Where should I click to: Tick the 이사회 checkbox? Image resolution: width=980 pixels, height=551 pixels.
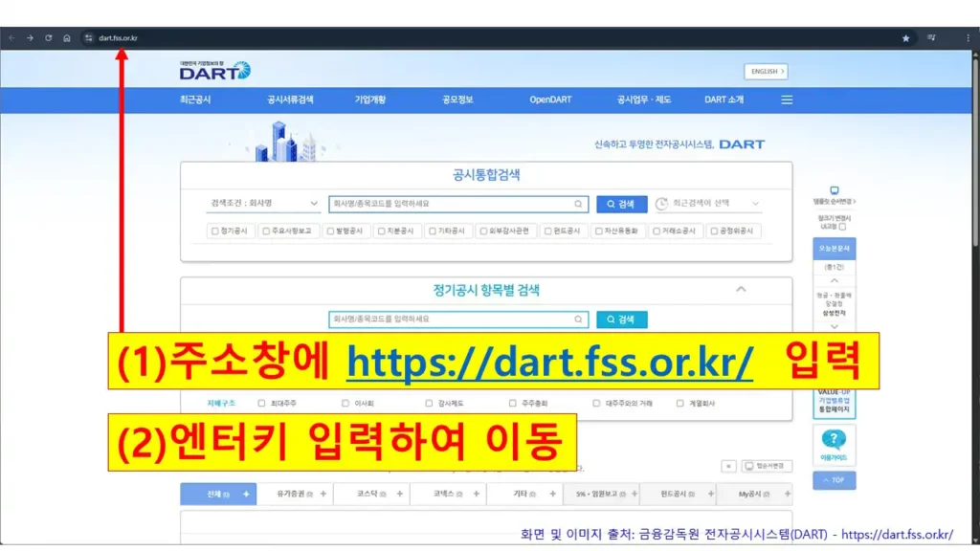tap(345, 404)
